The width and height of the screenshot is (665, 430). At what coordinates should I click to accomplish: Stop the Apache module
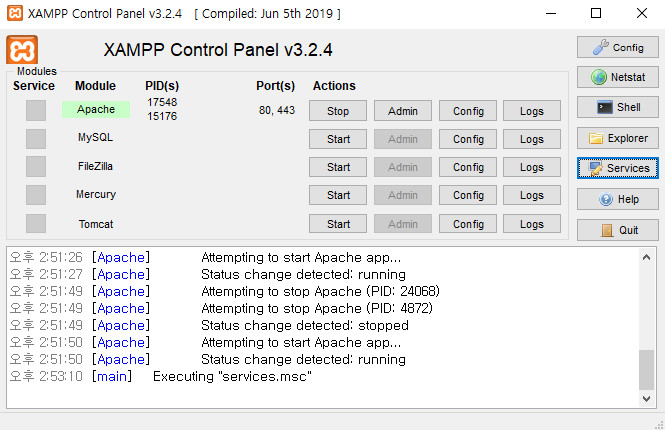338,111
